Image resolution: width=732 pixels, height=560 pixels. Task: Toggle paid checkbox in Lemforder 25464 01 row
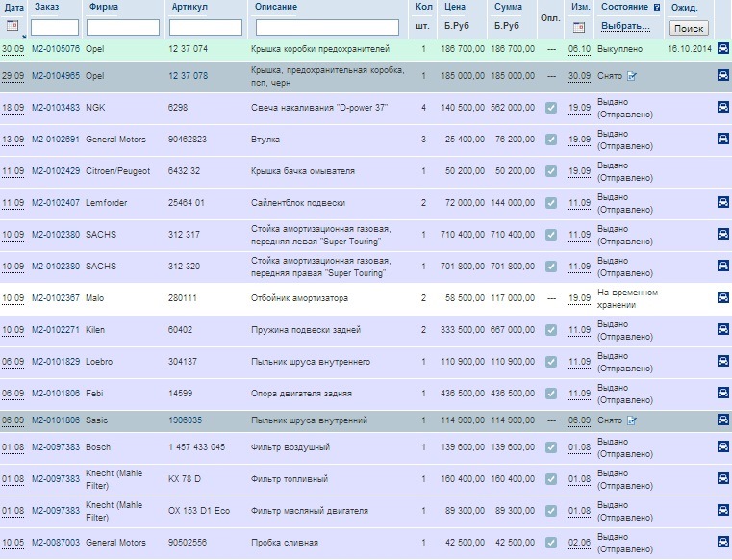[x=551, y=203]
